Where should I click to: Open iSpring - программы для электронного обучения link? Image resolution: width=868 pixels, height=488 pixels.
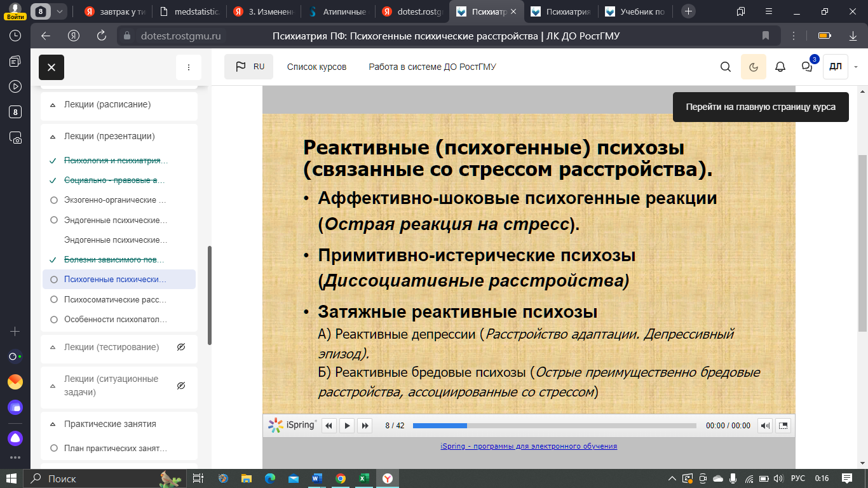(x=529, y=446)
